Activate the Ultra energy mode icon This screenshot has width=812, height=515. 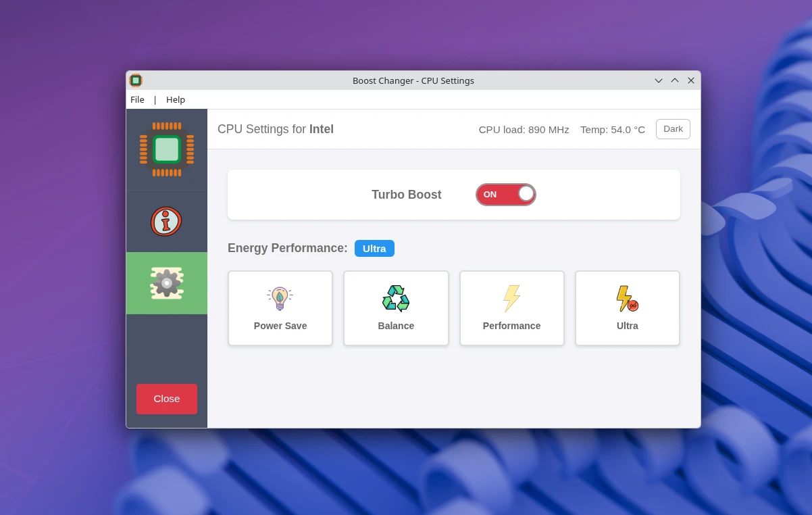[627, 298]
